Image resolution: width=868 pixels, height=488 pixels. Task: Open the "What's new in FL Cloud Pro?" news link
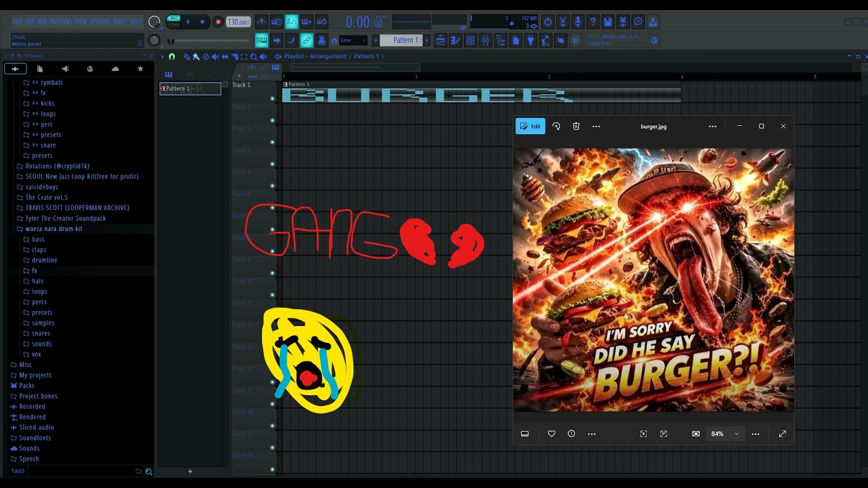[x=612, y=40]
